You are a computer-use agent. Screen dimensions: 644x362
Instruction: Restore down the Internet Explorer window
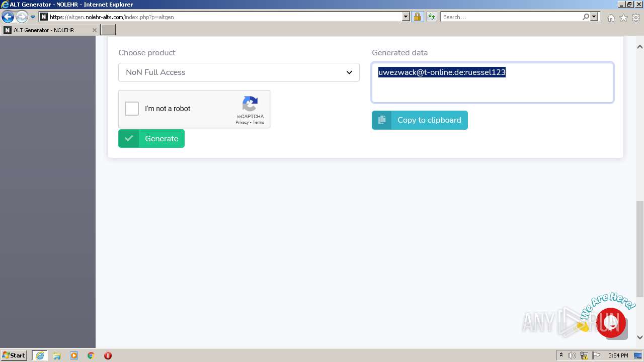[x=629, y=4]
